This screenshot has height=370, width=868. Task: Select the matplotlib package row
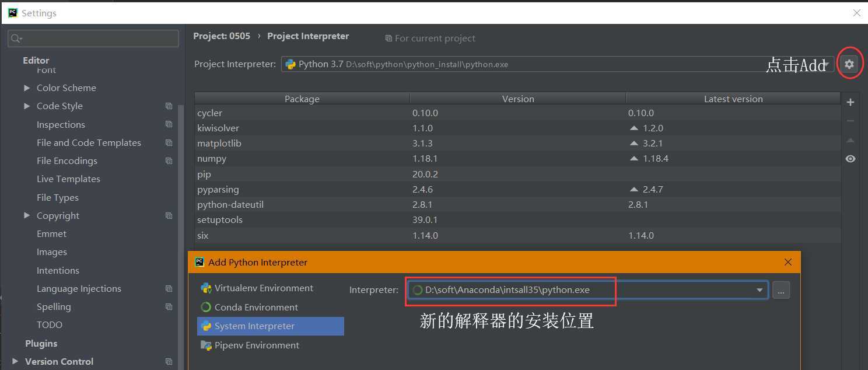click(517, 143)
